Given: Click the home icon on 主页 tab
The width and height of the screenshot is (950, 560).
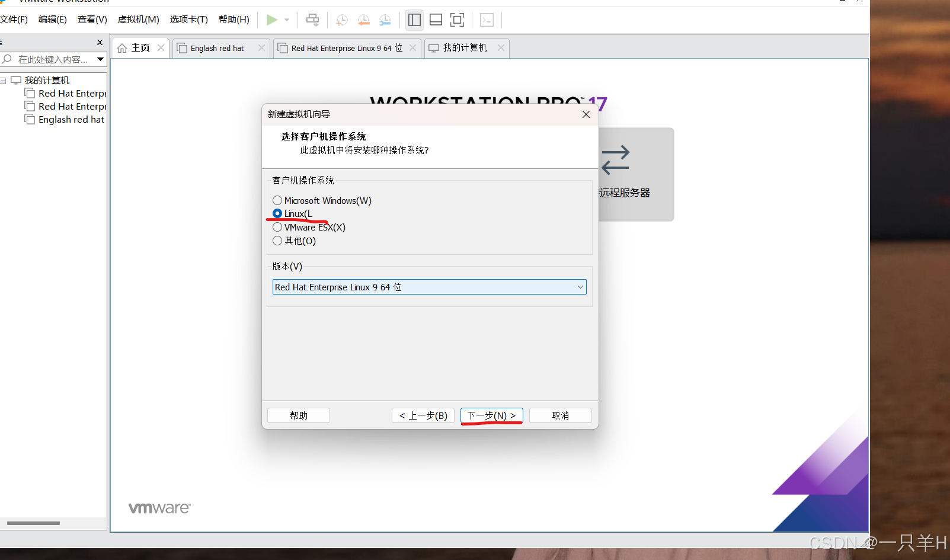Looking at the screenshot, I should [x=122, y=48].
